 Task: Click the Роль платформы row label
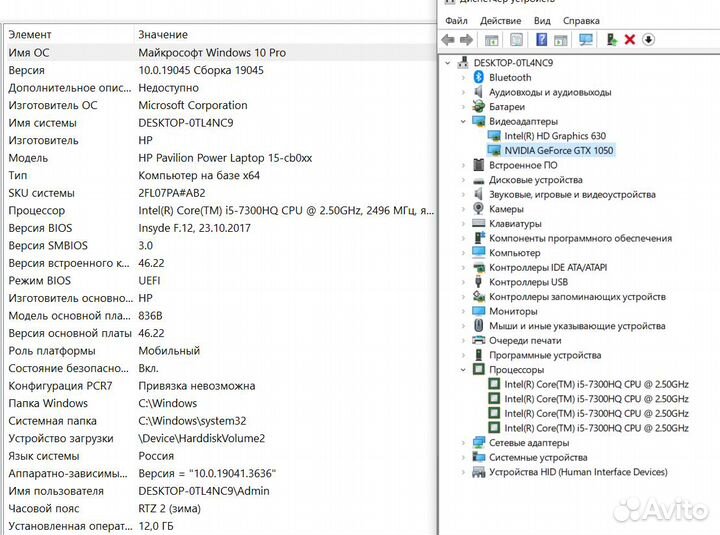52,351
